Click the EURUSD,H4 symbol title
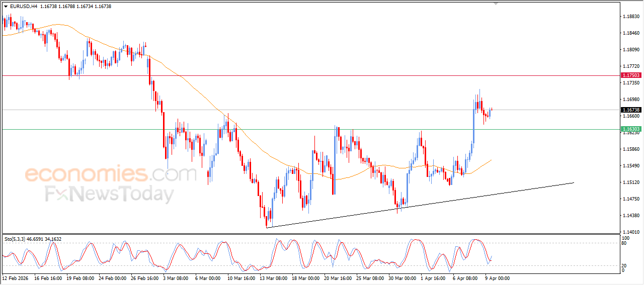644x285 pixels. point(24,7)
